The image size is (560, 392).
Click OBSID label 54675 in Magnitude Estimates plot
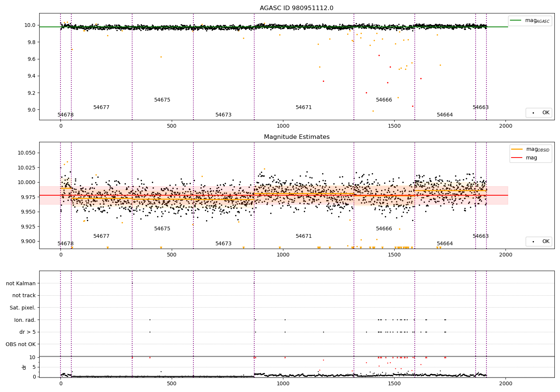(x=162, y=229)
